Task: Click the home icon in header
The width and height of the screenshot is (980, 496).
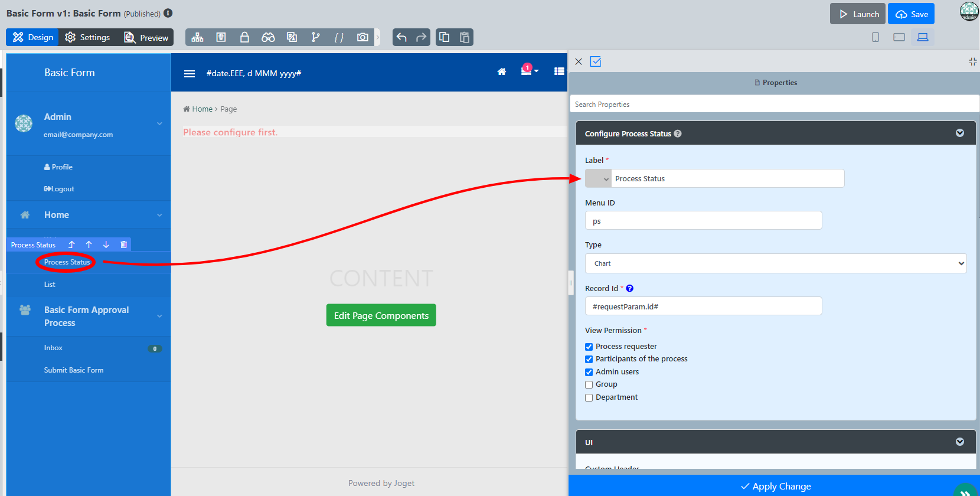Action: click(x=502, y=71)
